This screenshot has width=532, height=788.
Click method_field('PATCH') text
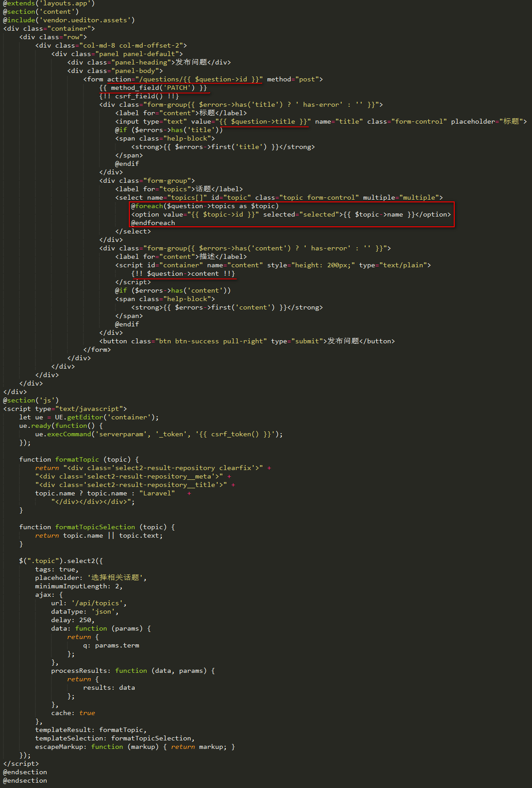coord(153,88)
